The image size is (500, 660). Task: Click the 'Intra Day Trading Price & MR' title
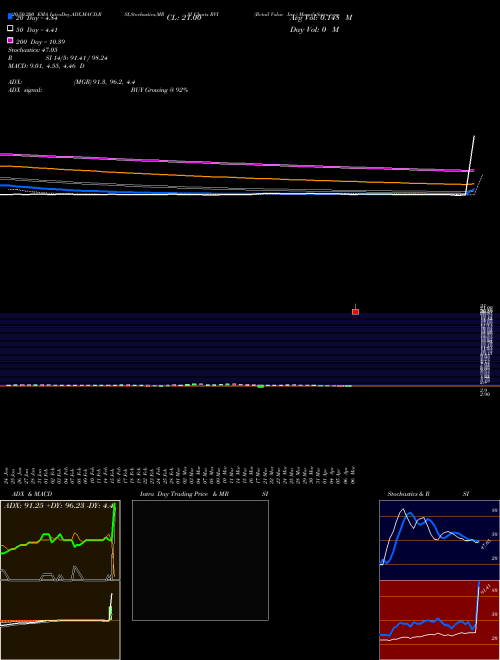(184, 494)
